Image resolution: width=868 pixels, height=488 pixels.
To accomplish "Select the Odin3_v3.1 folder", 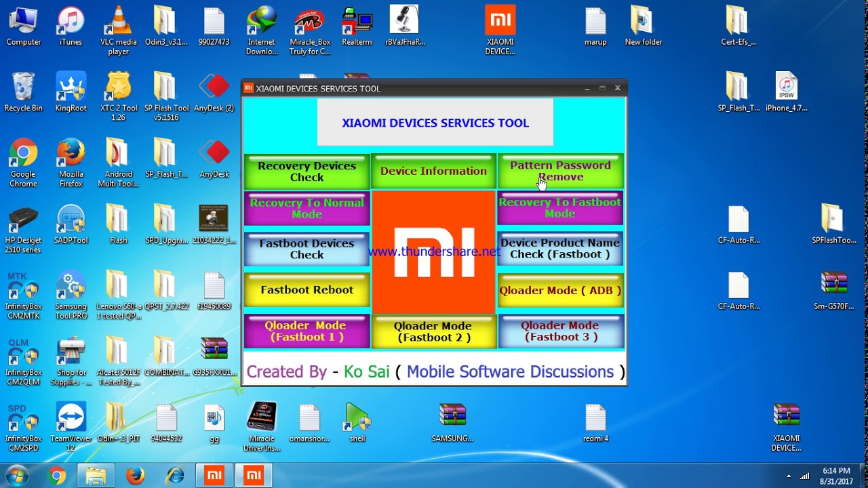I will coord(166,27).
